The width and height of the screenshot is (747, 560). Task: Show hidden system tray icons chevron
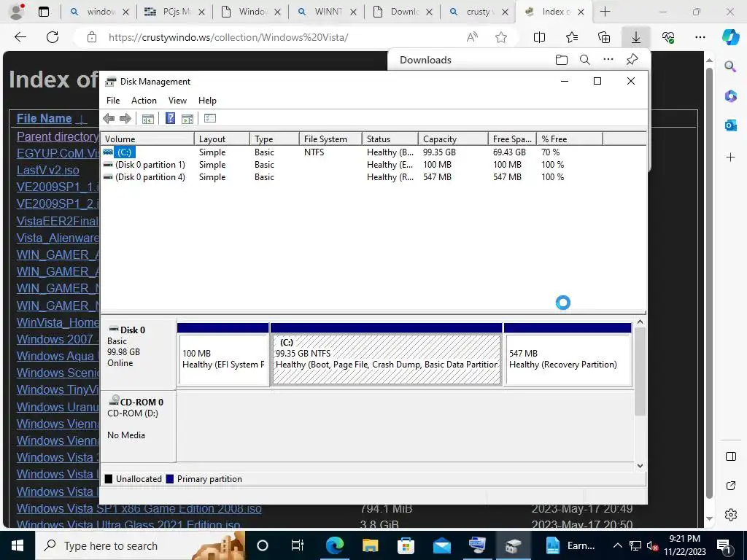pyautogui.click(x=617, y=545)
